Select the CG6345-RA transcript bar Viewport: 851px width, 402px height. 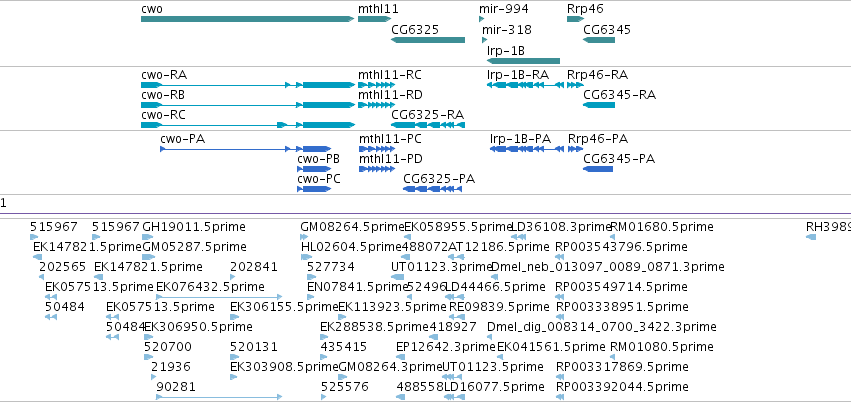(599, 105)
